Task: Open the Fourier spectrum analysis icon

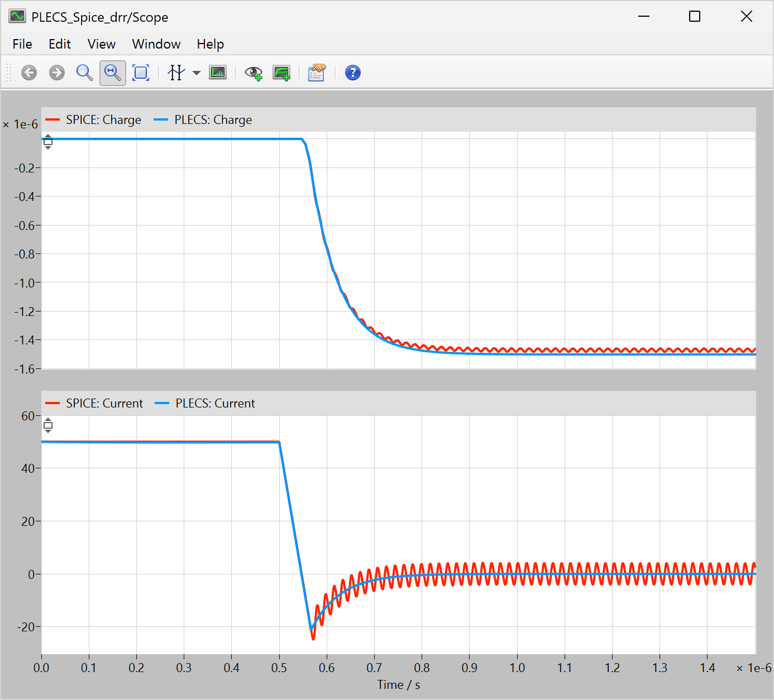Action: click(218, 73)
